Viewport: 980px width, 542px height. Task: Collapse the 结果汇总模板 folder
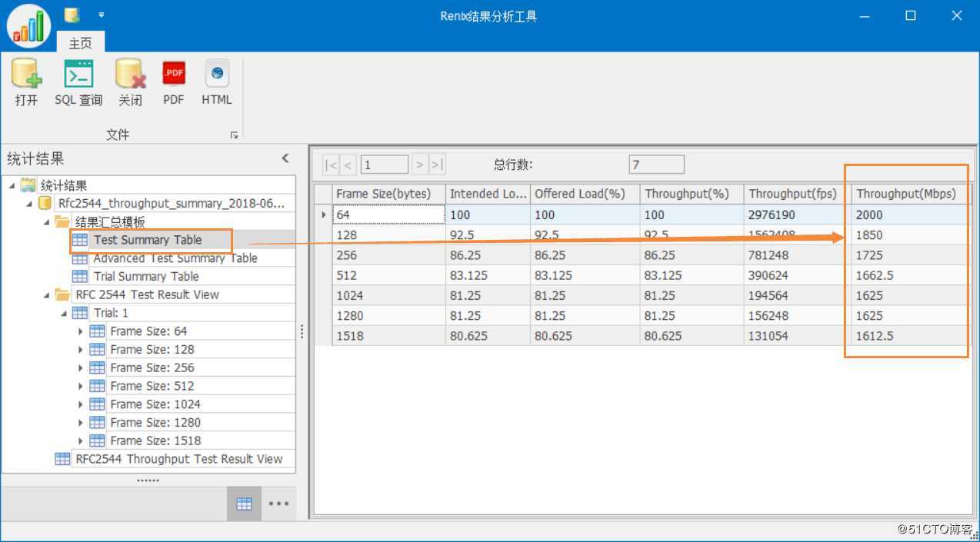[x=47, y=222]
